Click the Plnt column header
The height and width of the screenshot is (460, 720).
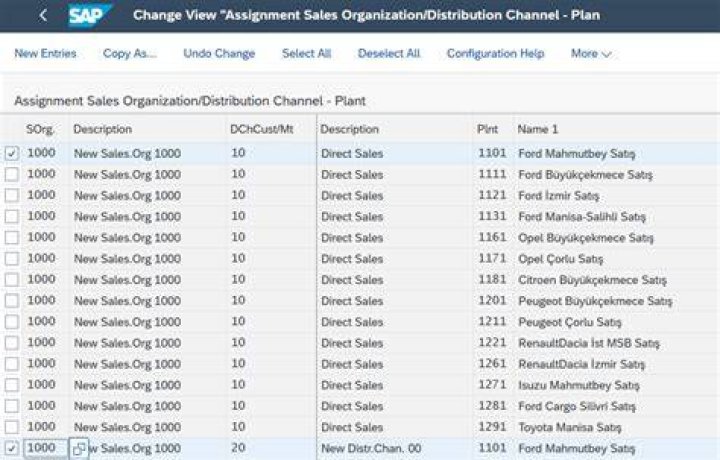click(x=487, y=129)
